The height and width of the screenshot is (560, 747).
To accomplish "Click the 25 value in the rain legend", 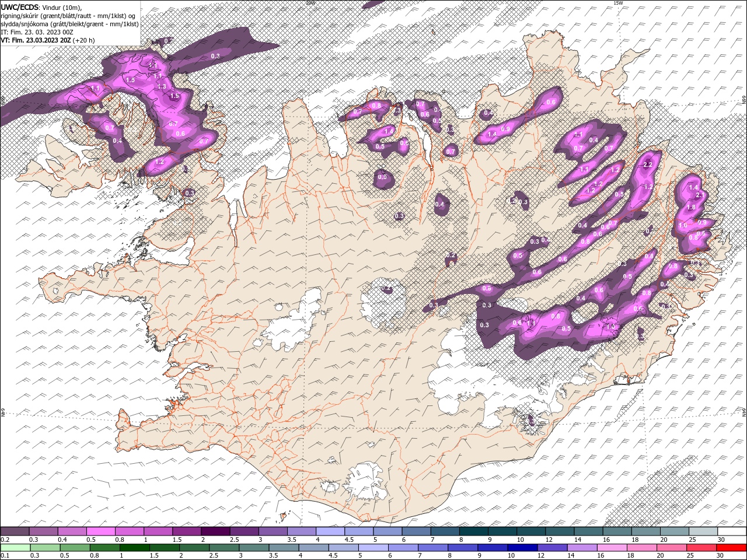I will click(690, 555).
